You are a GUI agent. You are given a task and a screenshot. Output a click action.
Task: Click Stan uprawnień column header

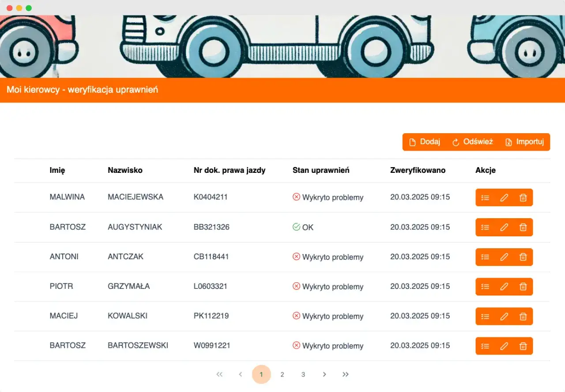click(321, 170)
